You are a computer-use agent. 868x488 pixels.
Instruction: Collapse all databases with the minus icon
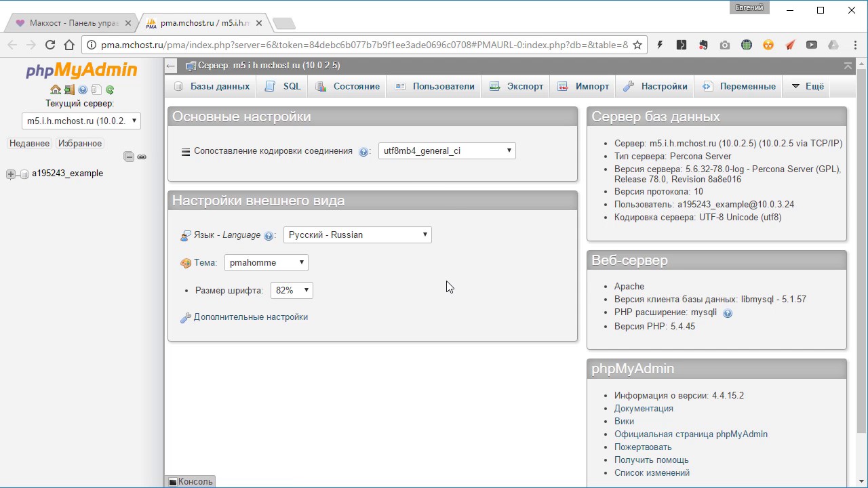tap(129, 157)
